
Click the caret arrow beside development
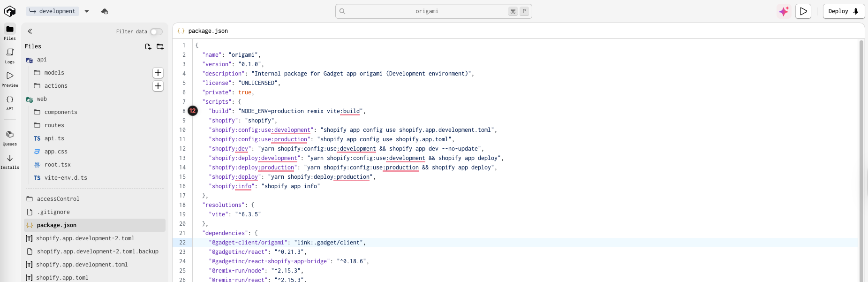tap(87, 11)
